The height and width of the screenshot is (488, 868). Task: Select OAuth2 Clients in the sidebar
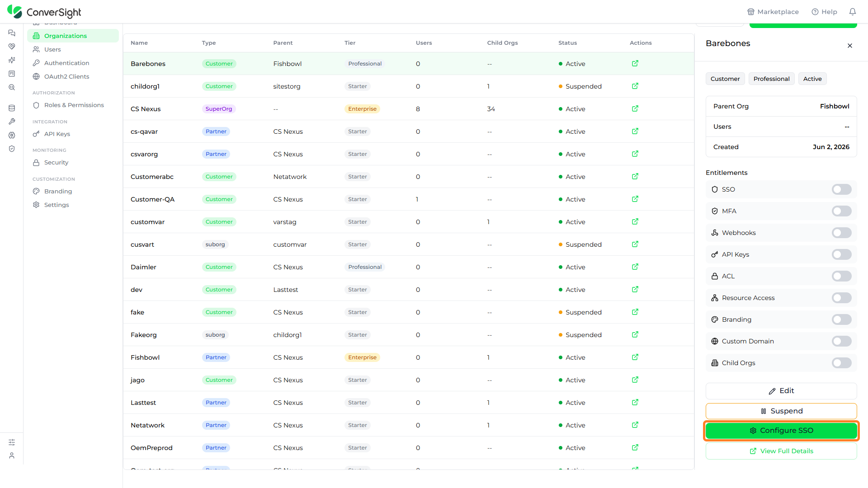tap(73, 76)
